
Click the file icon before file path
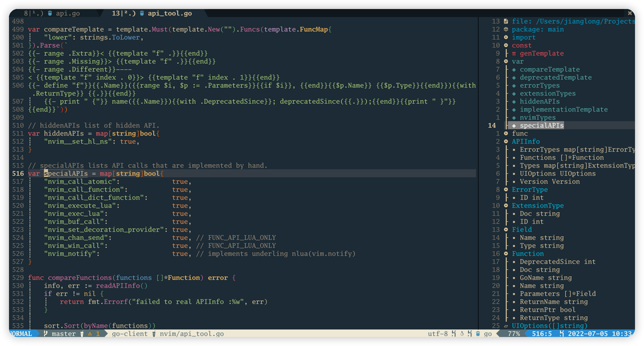(x=506, y=21)
